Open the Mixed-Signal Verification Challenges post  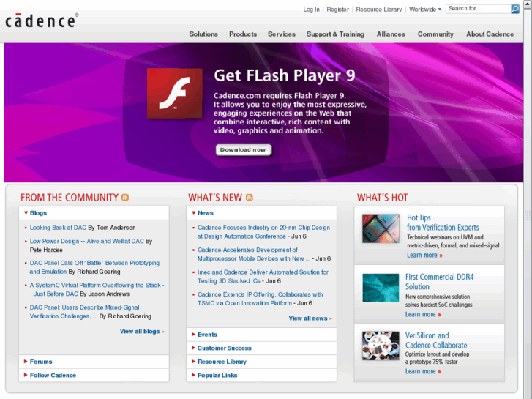pyautogui.click(x=84, y=312)
